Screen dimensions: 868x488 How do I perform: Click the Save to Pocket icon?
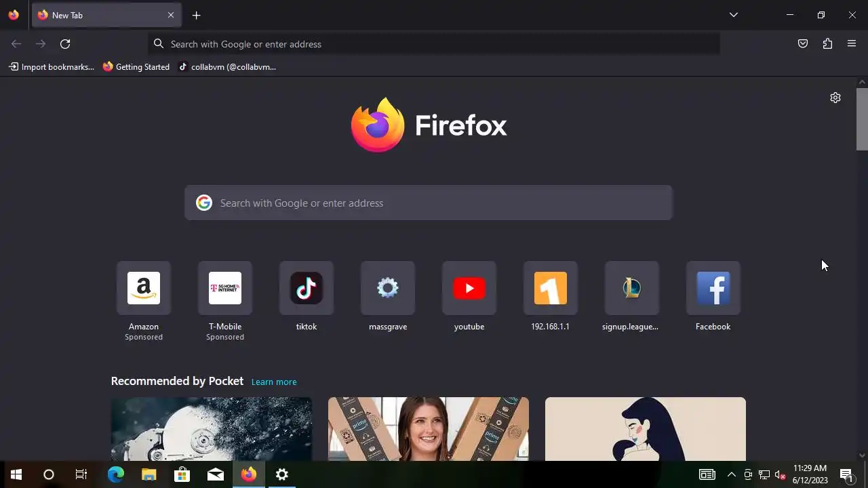pyautogui.click(x=803, y=44)
